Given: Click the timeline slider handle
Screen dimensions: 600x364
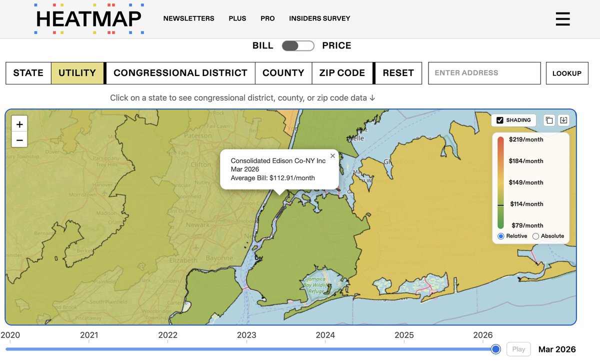Looking at the screenshot, I should 495,349.
